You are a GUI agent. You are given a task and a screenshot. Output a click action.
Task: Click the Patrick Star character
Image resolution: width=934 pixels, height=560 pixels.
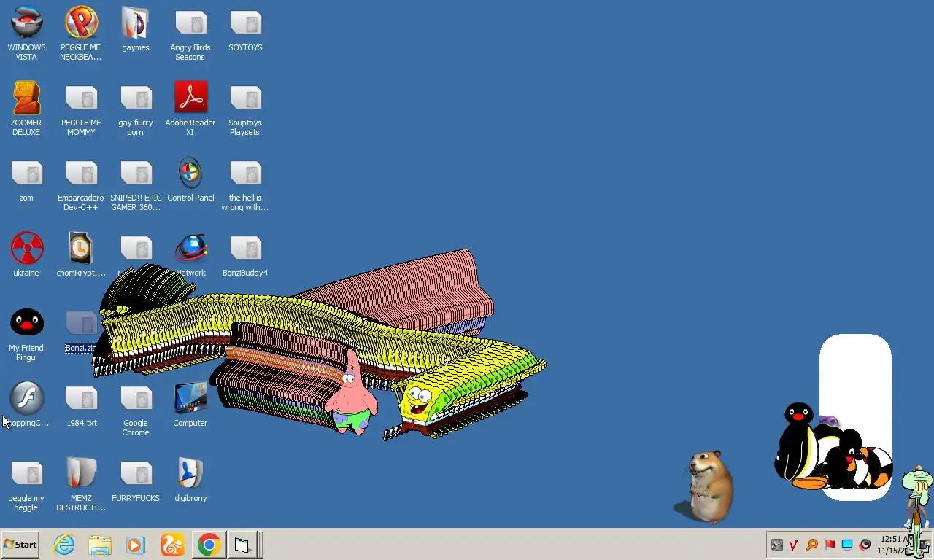pyautogui.click(x=351, y=394)
